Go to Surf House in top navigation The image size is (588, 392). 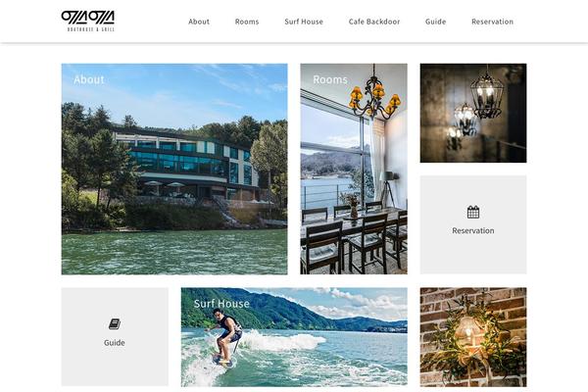(304, 22)
